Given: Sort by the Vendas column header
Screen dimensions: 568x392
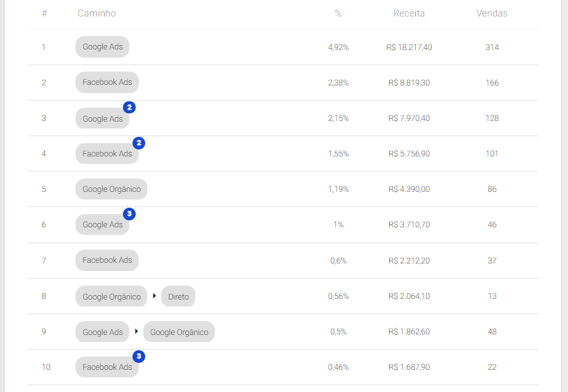Looking at the screenshot, I should click(x=492, y=13).
